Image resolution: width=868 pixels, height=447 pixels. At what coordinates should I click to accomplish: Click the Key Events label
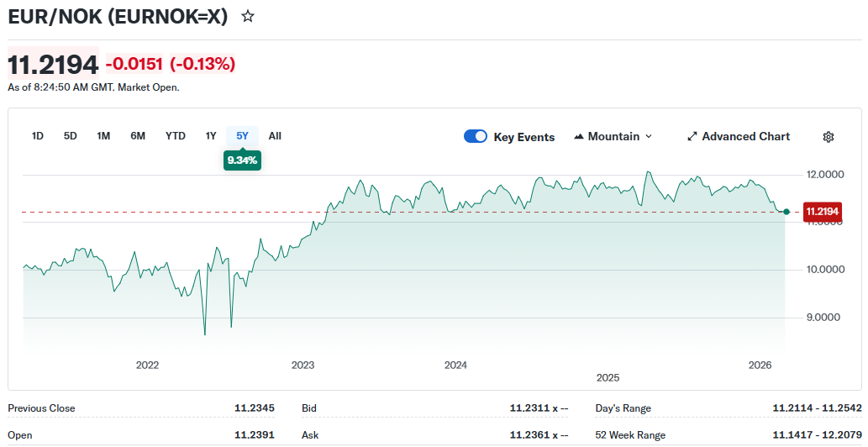pos(523,137)
